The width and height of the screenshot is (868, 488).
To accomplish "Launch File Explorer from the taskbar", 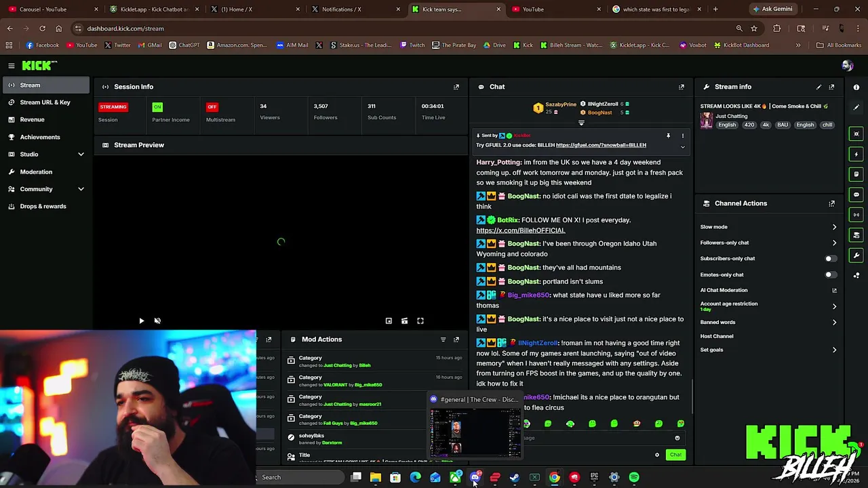I will click(x=376, y=477).
